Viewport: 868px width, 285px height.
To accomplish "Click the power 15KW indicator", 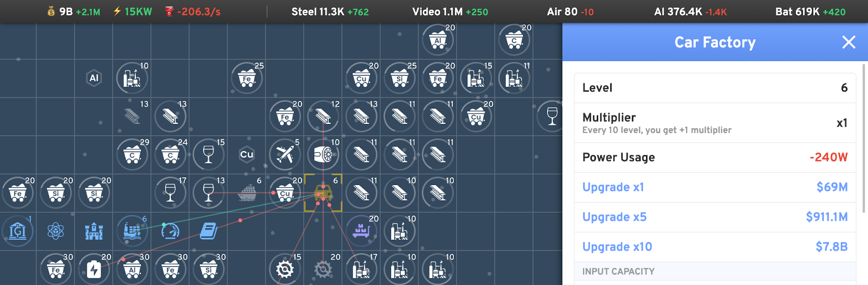I will [x=132, y=12].
